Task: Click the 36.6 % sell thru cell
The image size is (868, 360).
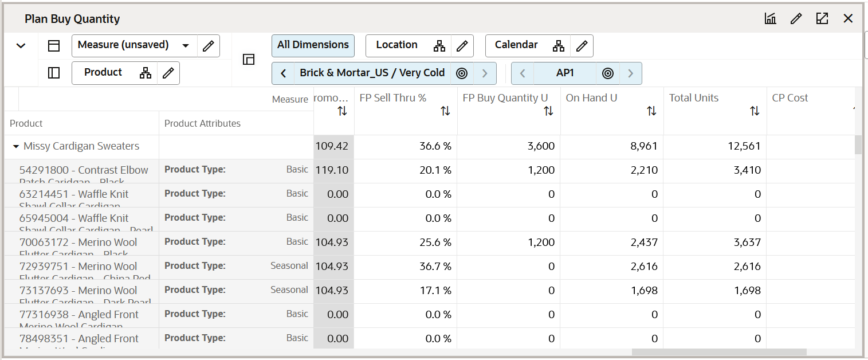Action: pyautogui.click(x=406, y=147)
